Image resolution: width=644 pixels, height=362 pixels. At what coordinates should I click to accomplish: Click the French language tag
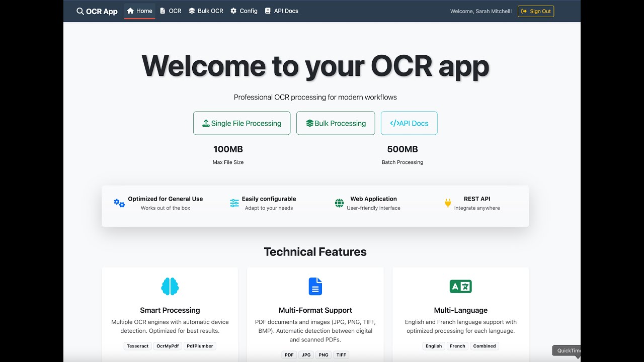pyautogui.click(x=458, y=346)
